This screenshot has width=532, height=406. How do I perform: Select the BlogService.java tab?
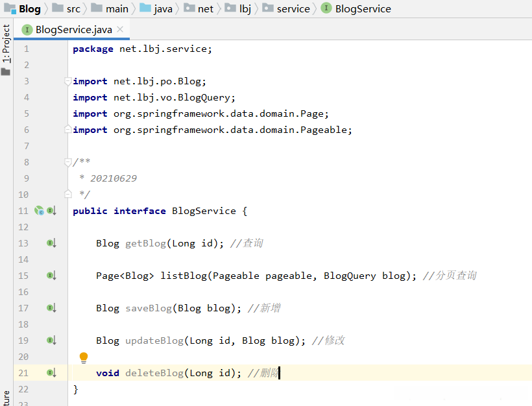click(73, 29)
